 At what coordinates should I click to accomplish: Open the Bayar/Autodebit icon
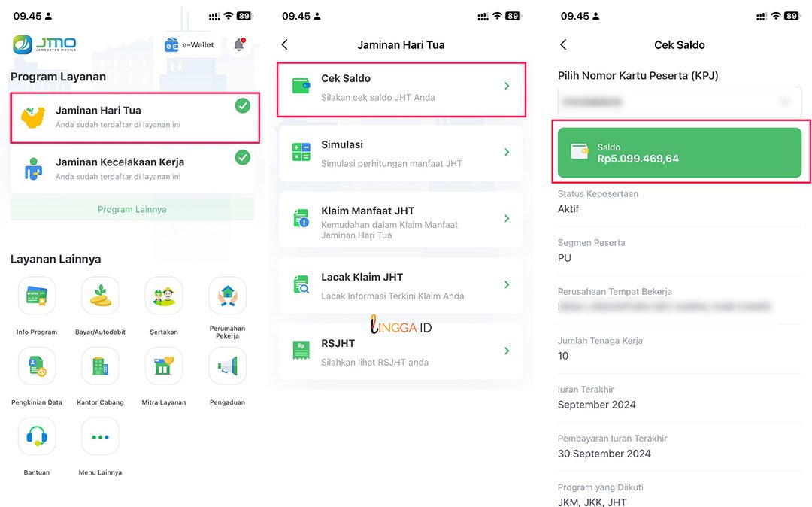[101, 296]
